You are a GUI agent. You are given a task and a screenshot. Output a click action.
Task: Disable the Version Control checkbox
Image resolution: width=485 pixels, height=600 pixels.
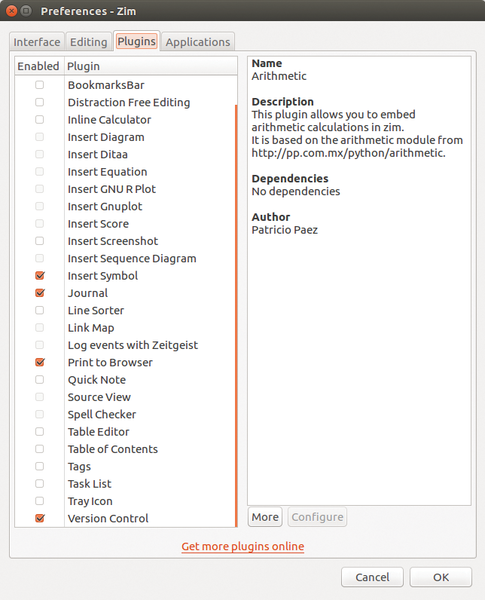[x=39, y=518]
